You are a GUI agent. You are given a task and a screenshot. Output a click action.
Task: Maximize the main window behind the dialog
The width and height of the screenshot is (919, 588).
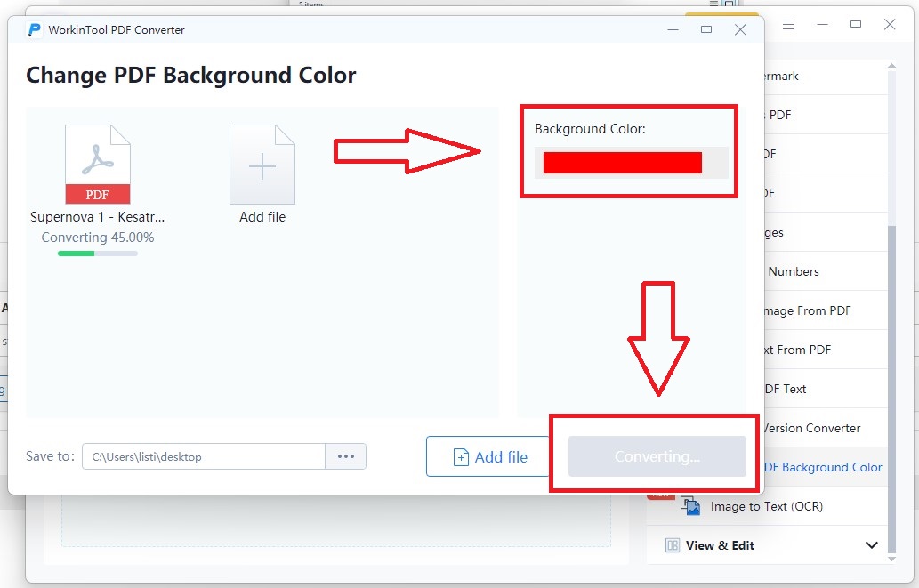[x=856, y=25]
